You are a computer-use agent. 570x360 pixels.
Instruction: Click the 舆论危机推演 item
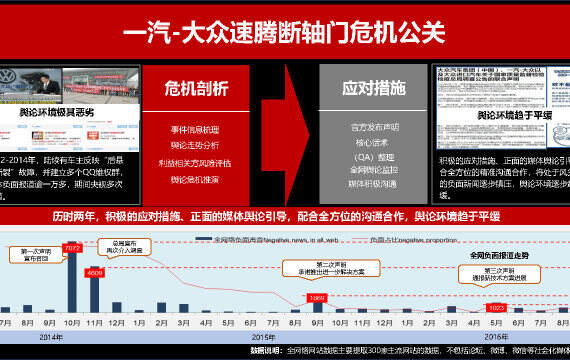(x=195, y=180)
